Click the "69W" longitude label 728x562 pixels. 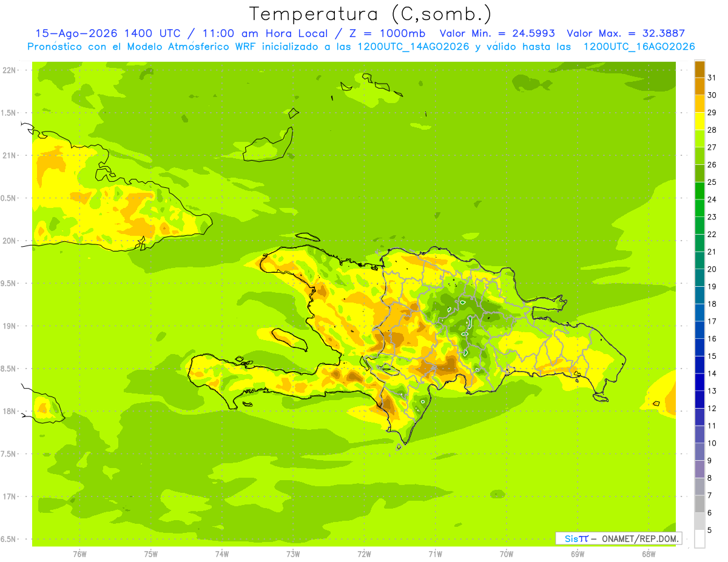[x=578, y=554]
